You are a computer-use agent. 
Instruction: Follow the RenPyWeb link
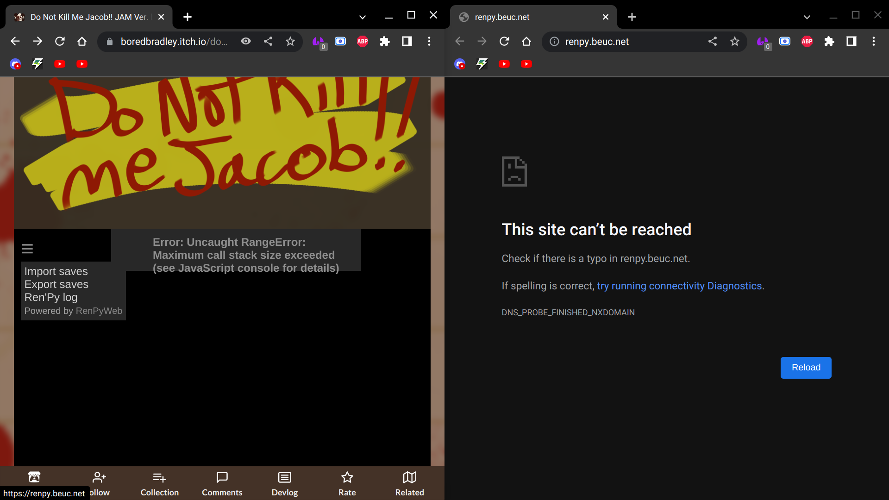pos(99,311)
